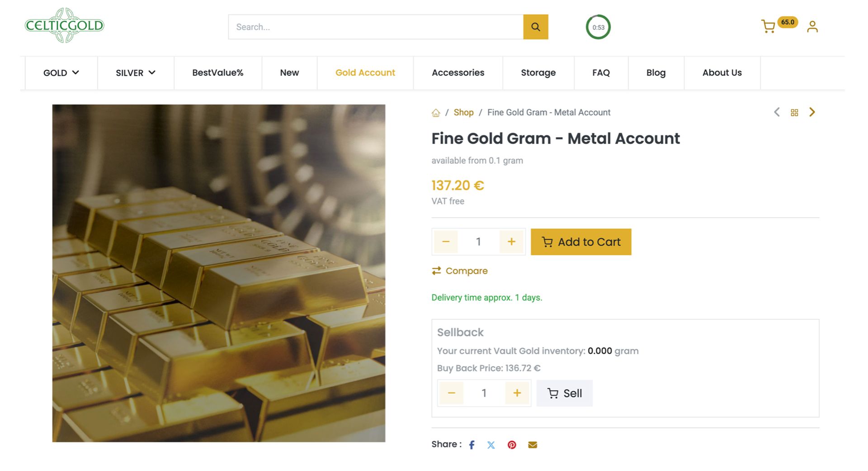Expand the SILVER dropdown menu
This screenshot has height=471, width=868.
click(136, 73)
